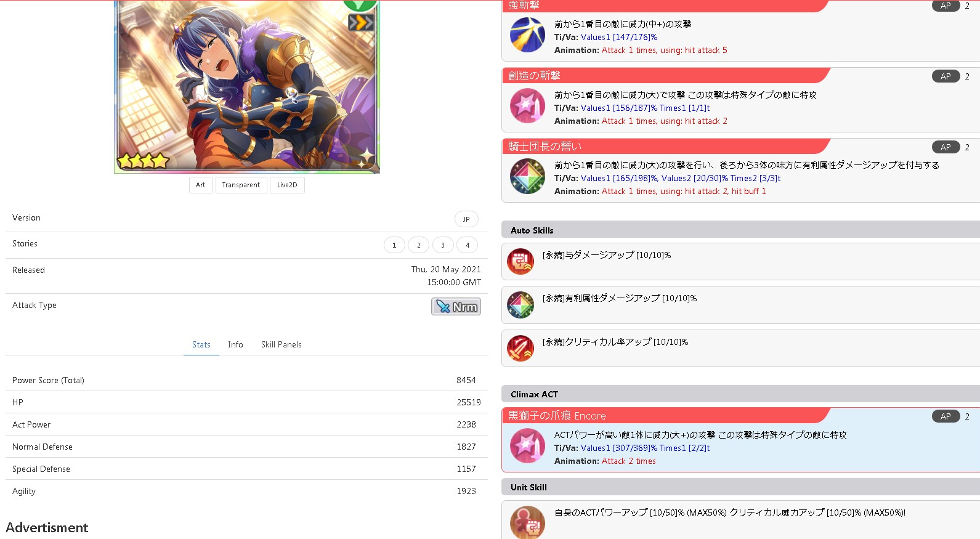Click the character card artwork
980x539 pixels.
click(x=246, y=86)
